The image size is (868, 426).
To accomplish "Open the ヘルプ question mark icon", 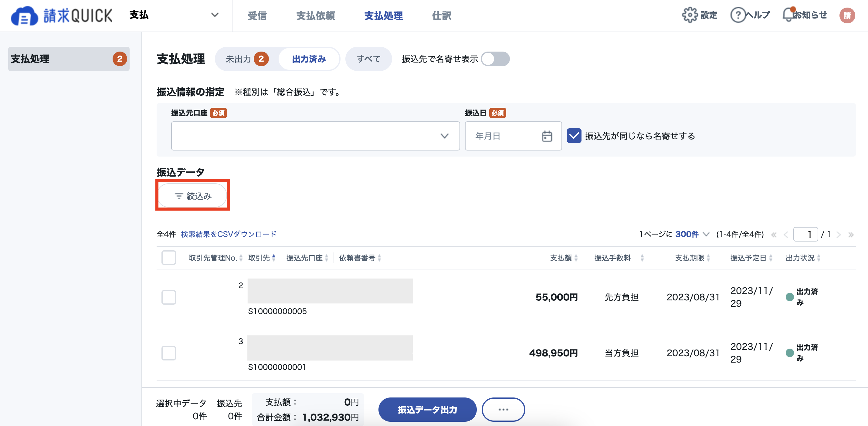I will 737,15.
